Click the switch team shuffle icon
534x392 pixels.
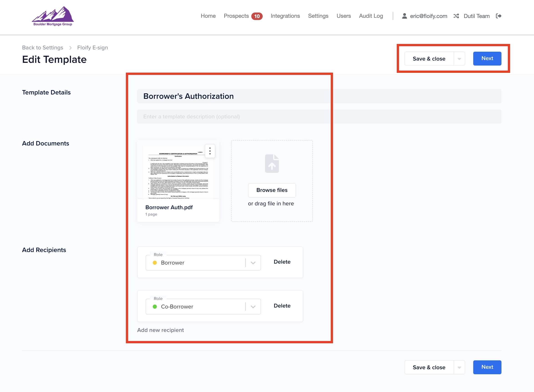coord(456,16)
